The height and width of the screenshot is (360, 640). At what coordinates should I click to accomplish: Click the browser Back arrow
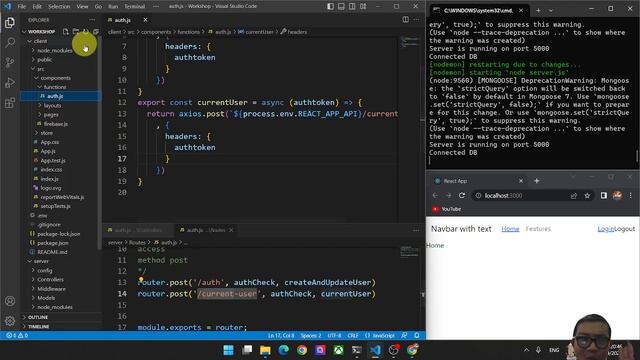tap(435, 196)
